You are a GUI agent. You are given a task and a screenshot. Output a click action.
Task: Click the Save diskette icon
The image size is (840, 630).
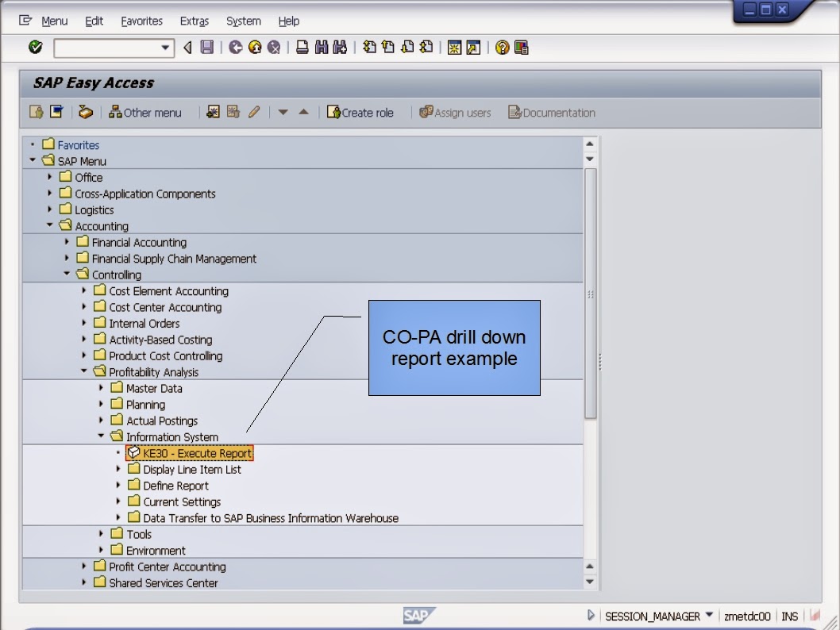206,47
